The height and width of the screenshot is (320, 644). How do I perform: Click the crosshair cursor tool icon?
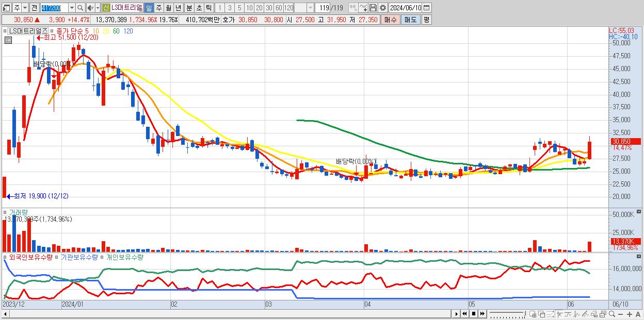click(559, 314)
